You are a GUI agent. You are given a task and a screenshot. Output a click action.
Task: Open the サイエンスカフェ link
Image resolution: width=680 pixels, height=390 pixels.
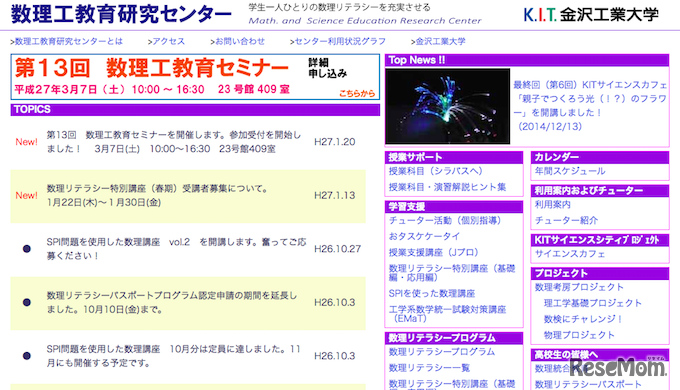pyautogui.click(x=570, y=254)
